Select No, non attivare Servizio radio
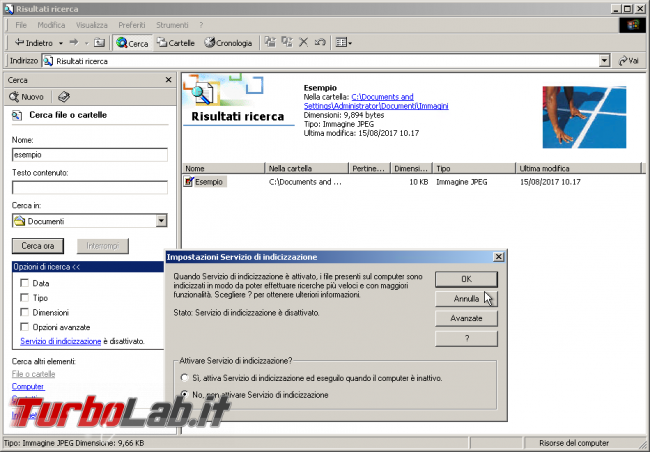The width and height of the screenshot is (650, 452). click(x=184, y=394)
